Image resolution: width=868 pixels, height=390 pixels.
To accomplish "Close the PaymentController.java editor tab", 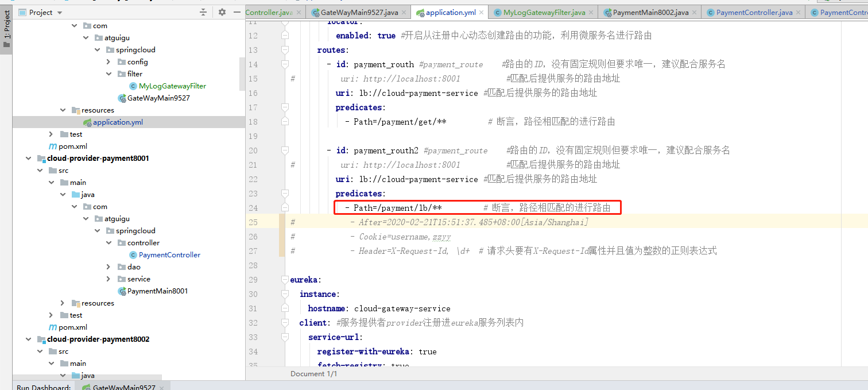I will coord(798,12).
